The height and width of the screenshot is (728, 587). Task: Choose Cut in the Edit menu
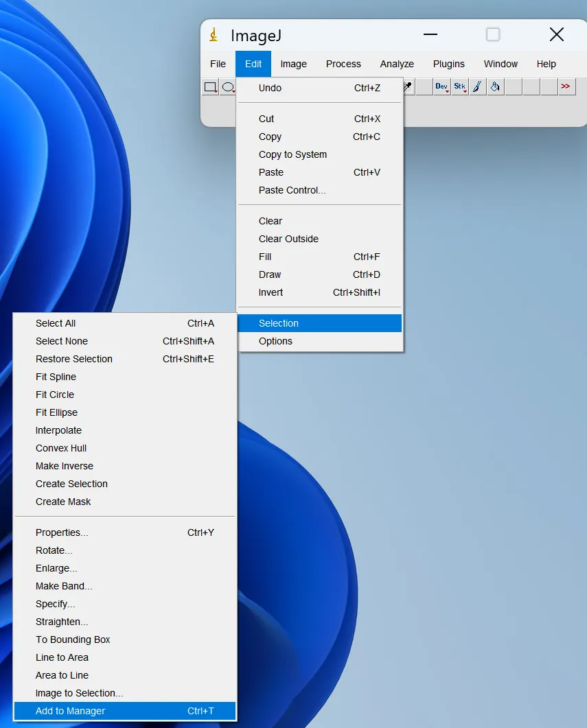[x=319, y=119]
